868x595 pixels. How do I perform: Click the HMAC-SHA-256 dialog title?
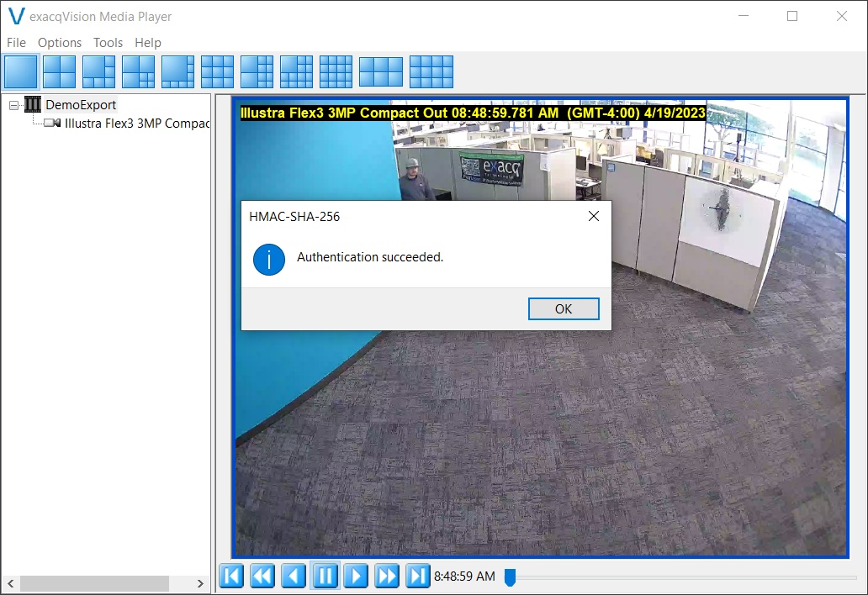294,217
